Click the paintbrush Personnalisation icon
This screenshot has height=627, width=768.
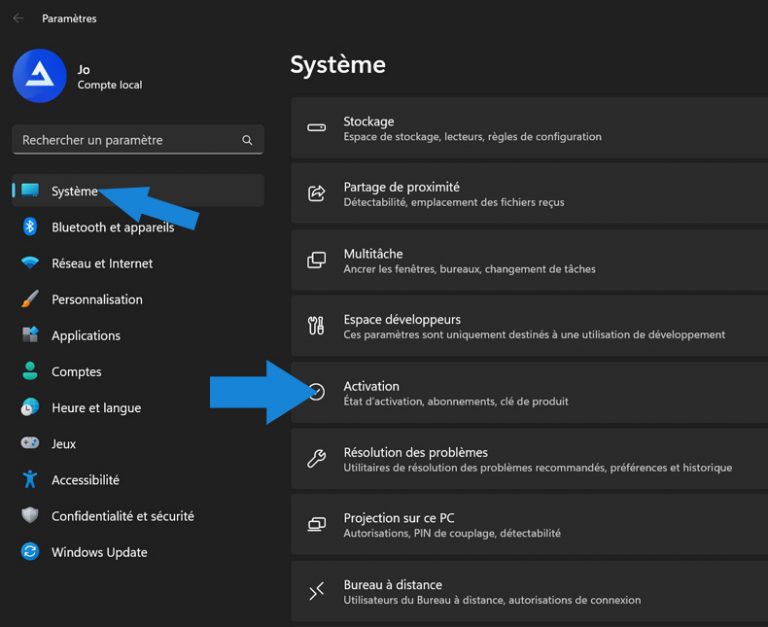coord(30,298)
